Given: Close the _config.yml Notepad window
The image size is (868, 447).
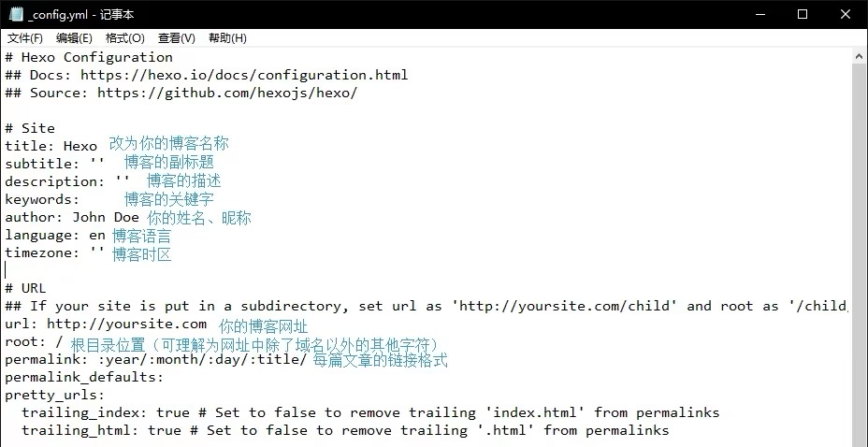Looking at the screenshot, I should click(x=846, y=14).
